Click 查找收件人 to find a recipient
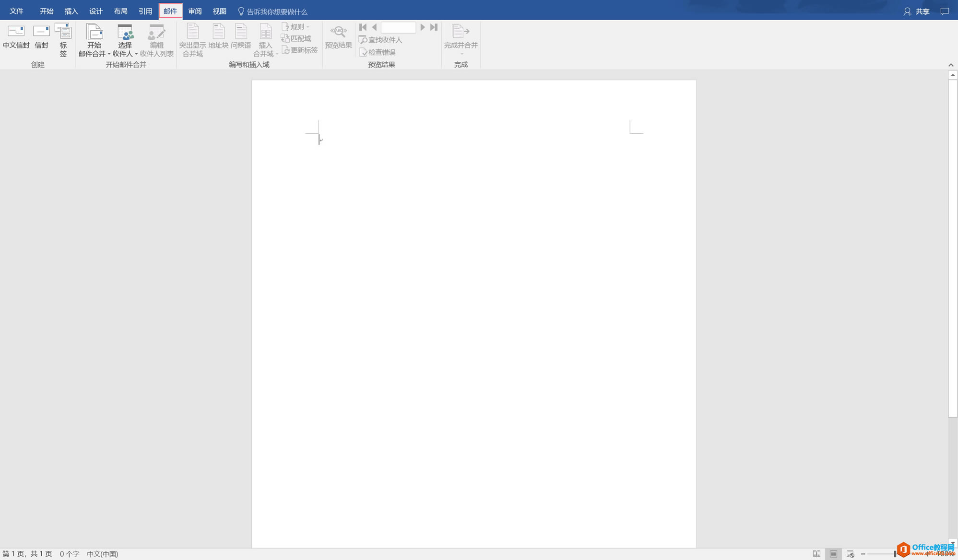958x560 pixels. (381, 40)
